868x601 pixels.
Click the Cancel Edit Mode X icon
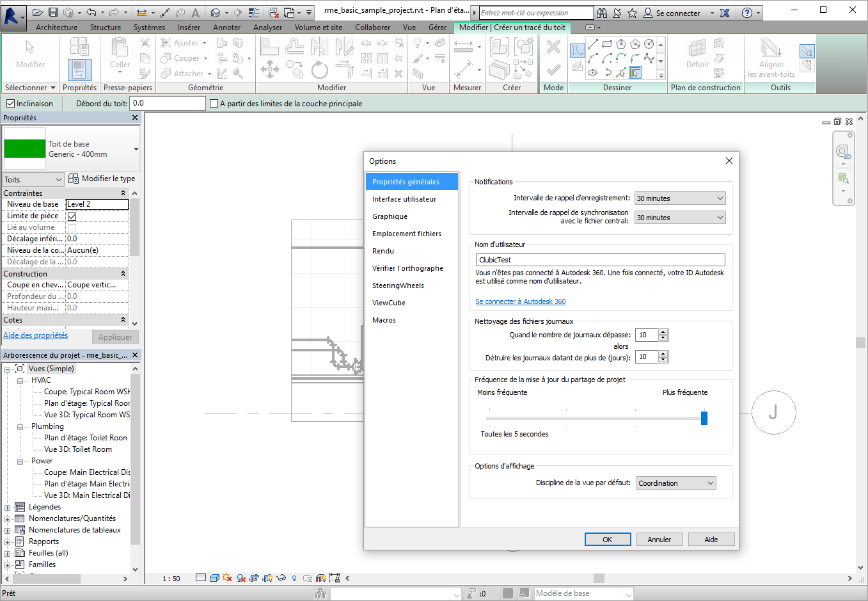pos(553,47)
